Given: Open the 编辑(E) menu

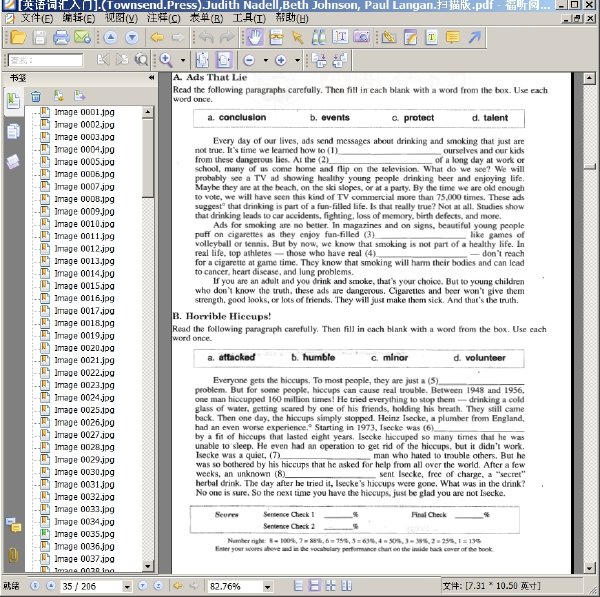Looking at the screenshot, I should (79, 18).
